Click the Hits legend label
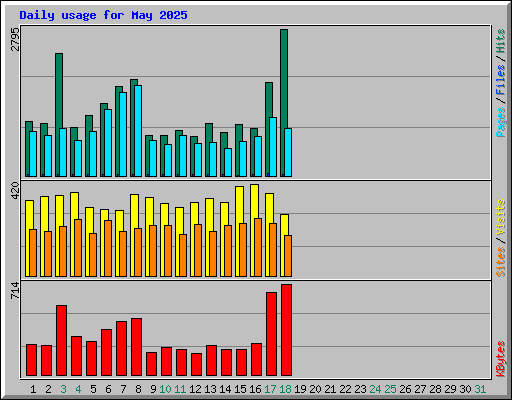512x400 pixels. pos(501,41)
